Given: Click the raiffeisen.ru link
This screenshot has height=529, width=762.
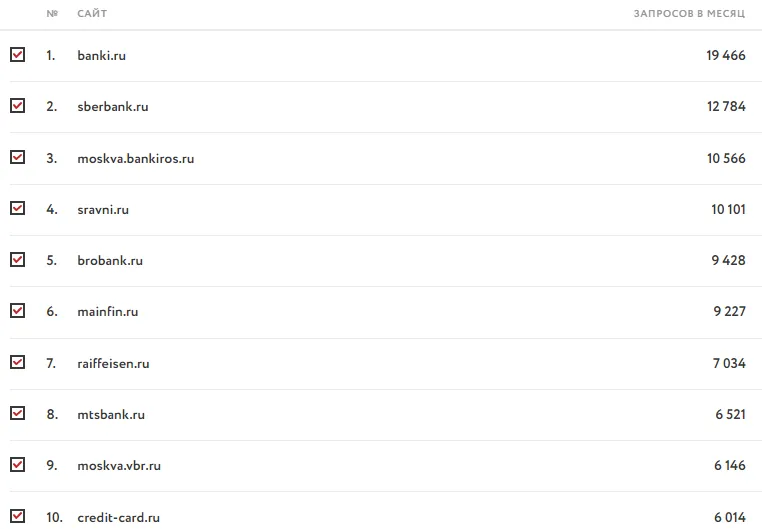Looking at the screenshot, I should coord(113,363).
